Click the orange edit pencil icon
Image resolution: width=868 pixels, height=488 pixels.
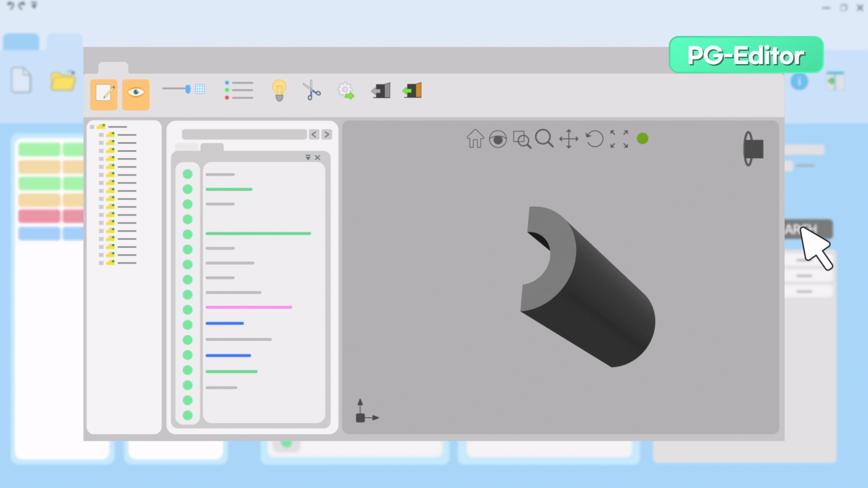[x=104, y=94]
